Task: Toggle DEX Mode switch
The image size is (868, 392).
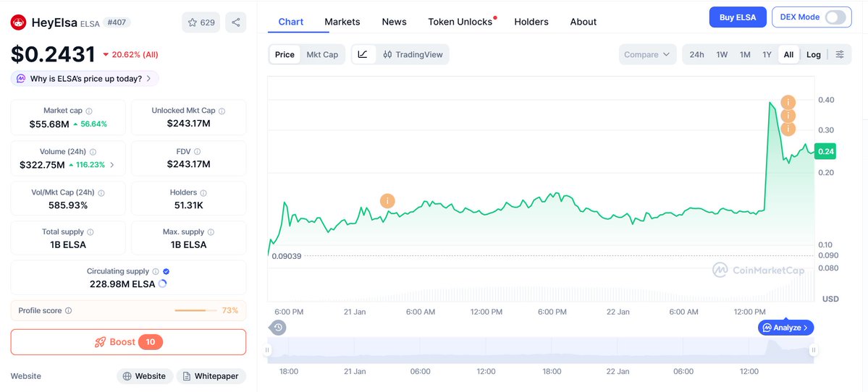Action: point(834,17)
